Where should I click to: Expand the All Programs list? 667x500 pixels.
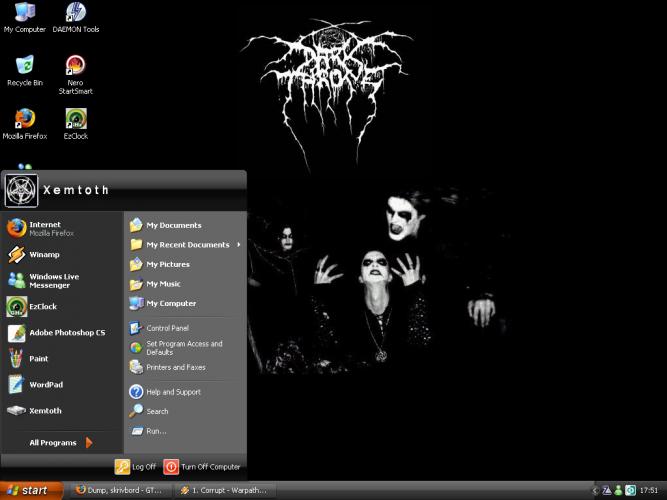pos(62,442)
